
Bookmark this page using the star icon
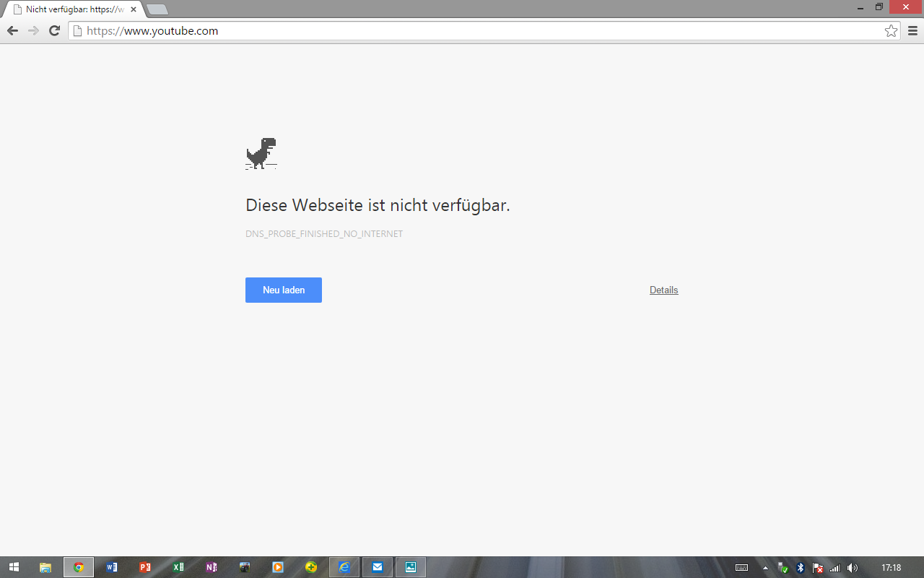point(891,30)
